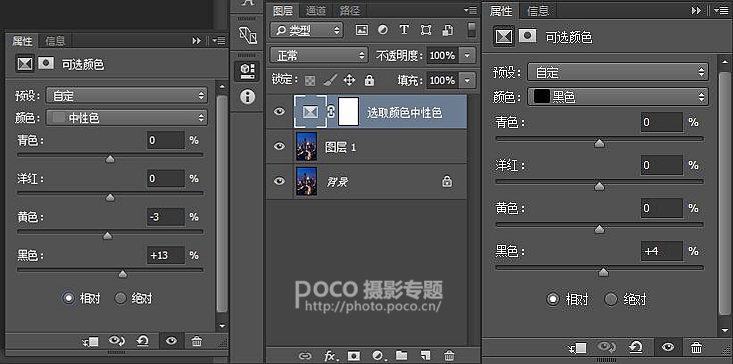Image resolution: width=733 pixels, height=364 pixels.
Task: Add layer mask from Layers panel bottom
Action: (x=354, y=356)
